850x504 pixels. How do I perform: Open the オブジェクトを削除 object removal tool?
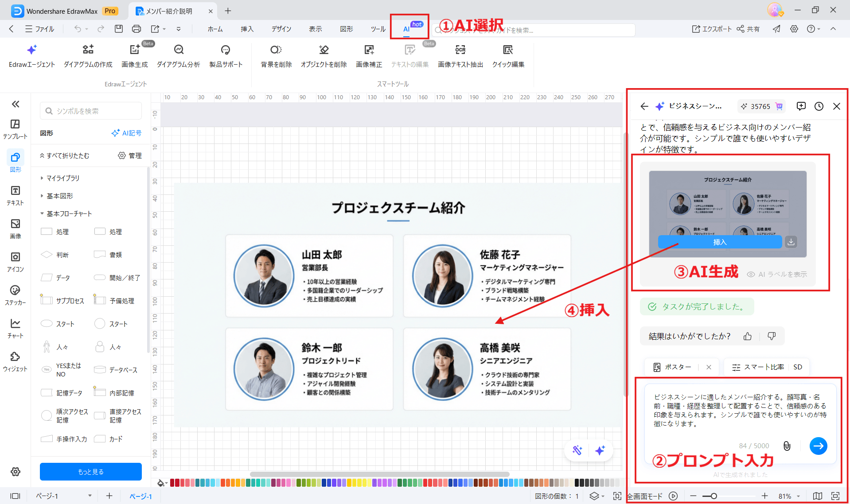coord(324,56)
